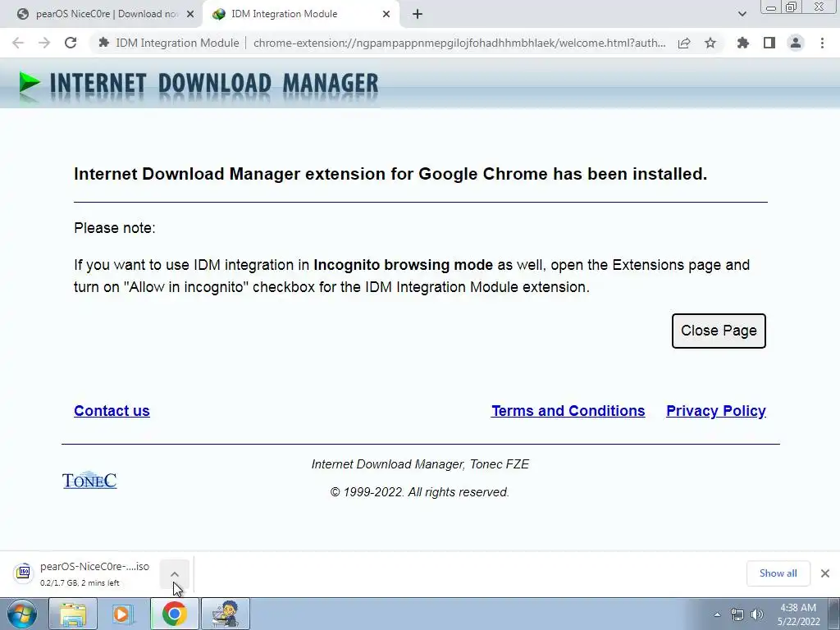Open the Chrome profile avatar

coord(796,43)
